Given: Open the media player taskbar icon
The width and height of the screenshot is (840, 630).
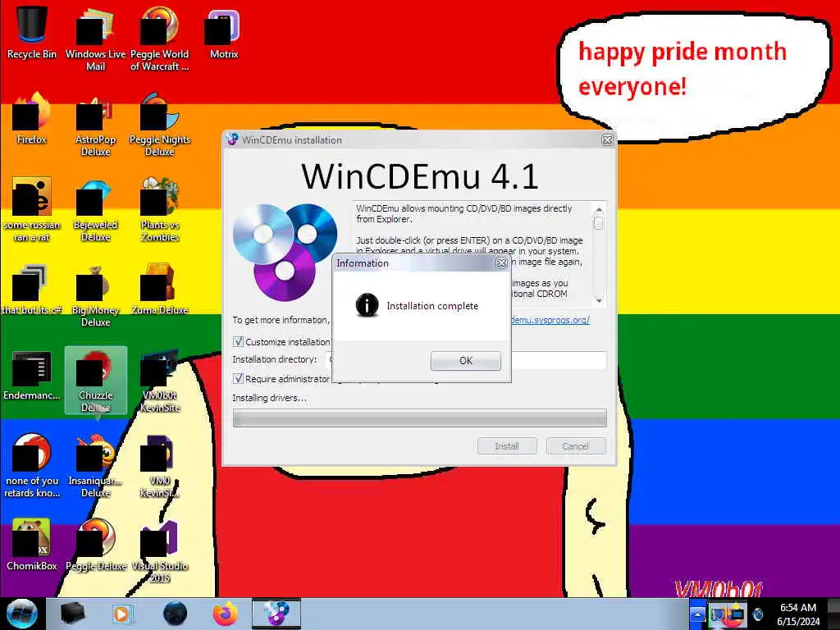Looking at the screenshot, I should tap(122, 614).
